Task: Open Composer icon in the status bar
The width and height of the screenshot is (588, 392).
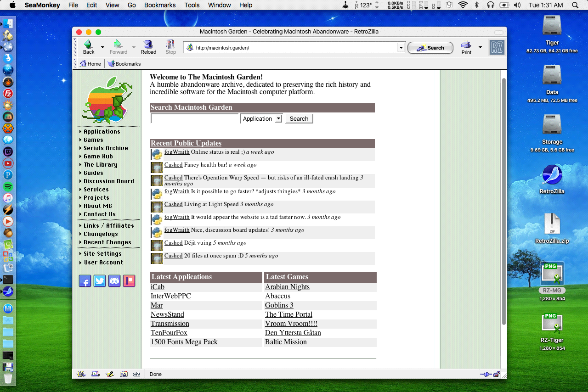Action: point(109,374)
